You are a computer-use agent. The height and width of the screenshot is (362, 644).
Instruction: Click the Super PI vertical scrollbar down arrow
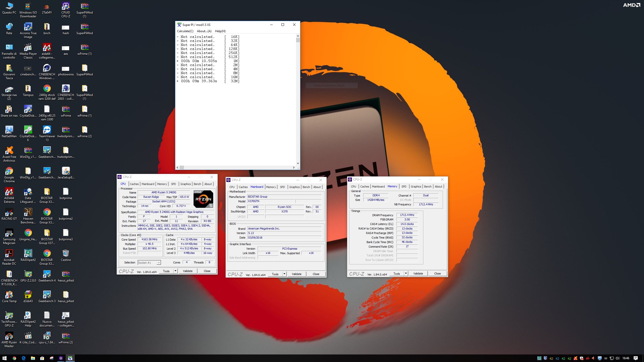298,163
